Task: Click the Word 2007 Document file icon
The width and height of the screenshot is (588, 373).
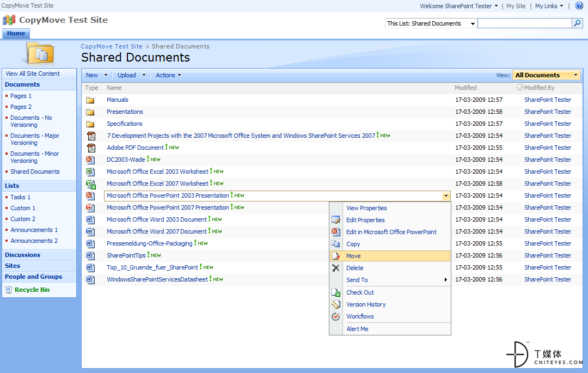Action: 90,231
